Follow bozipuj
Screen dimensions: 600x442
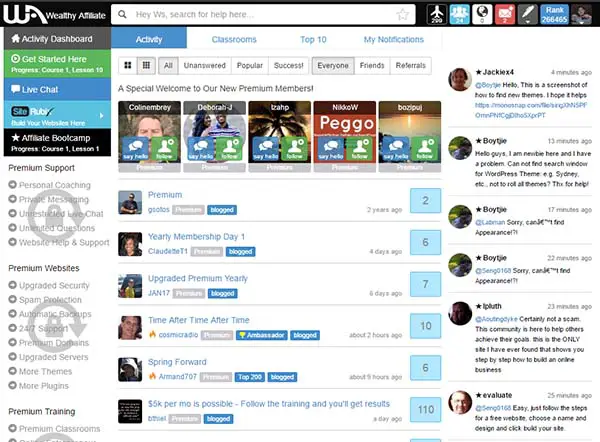coord(425,149)
